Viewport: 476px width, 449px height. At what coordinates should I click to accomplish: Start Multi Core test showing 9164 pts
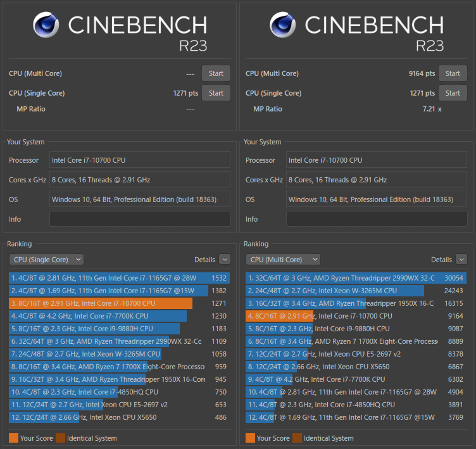point(453,73)
